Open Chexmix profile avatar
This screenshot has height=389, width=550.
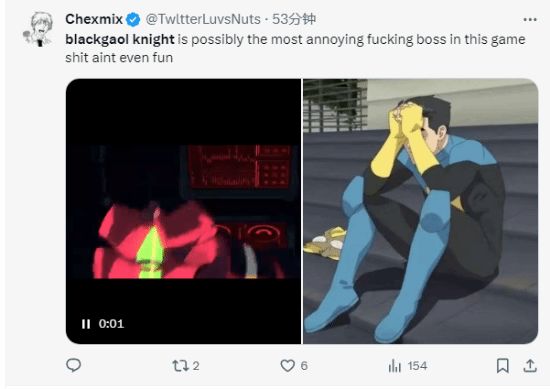[x=39, y=29]
